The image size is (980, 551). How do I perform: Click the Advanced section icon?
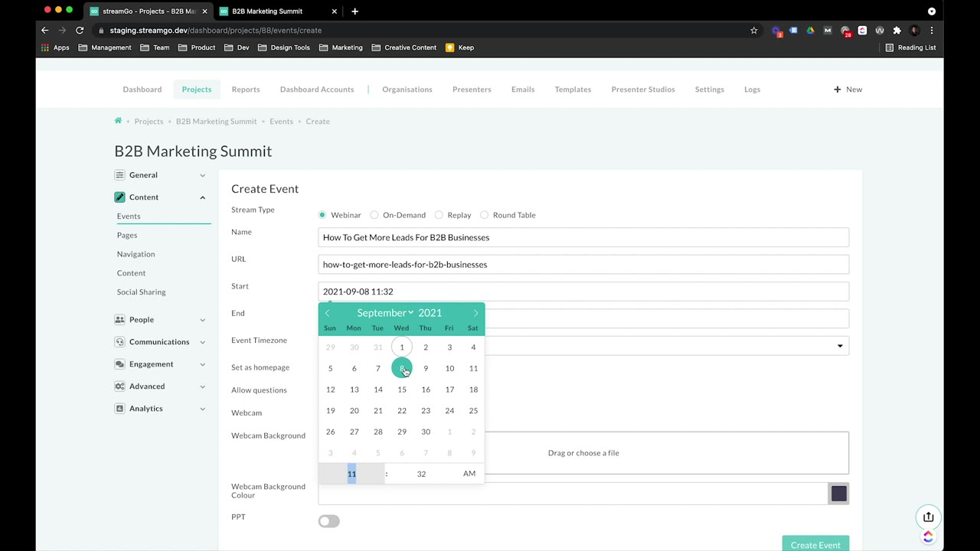point(119,386)
